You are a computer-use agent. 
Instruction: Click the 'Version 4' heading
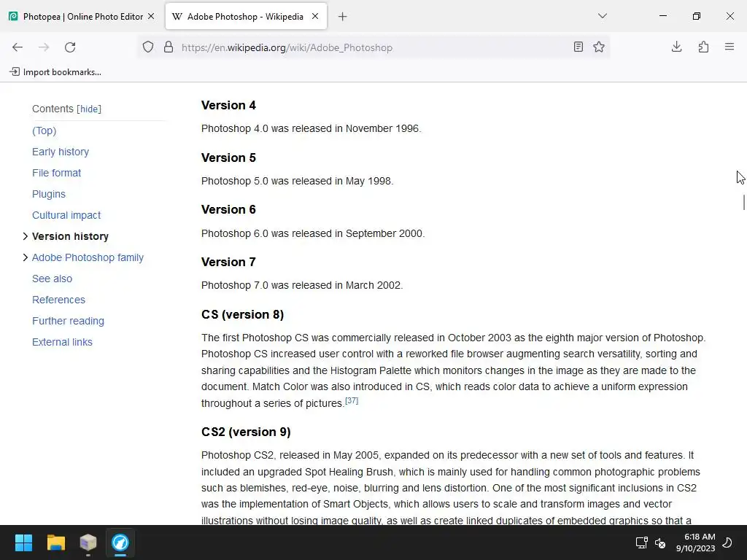[228, 105]
